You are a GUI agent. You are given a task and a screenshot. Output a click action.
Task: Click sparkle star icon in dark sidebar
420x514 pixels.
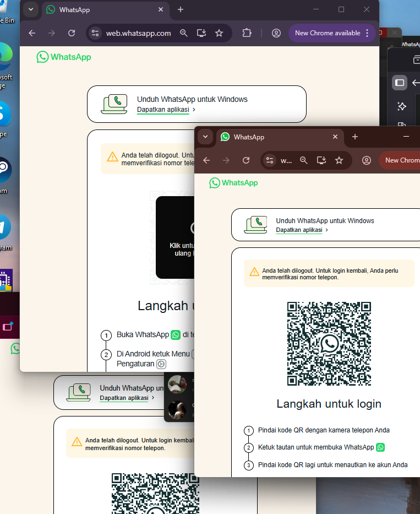(x=402, y=106)
